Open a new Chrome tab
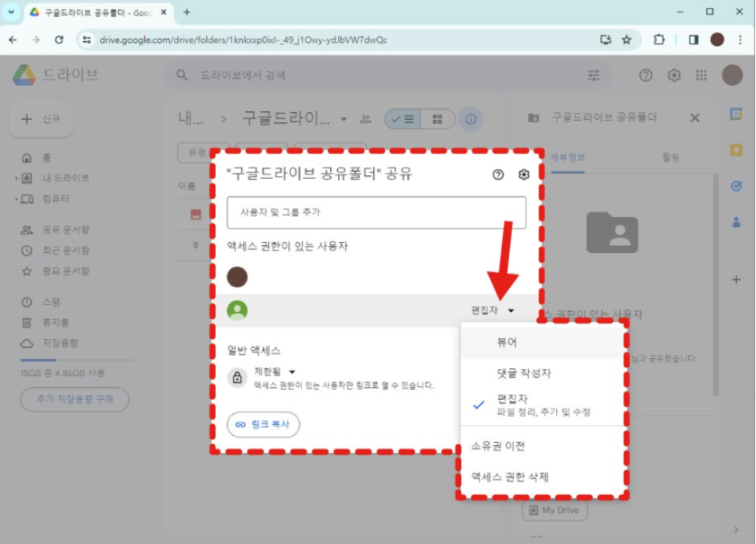The width and height of the screenshot is (756, 544). 187,12
